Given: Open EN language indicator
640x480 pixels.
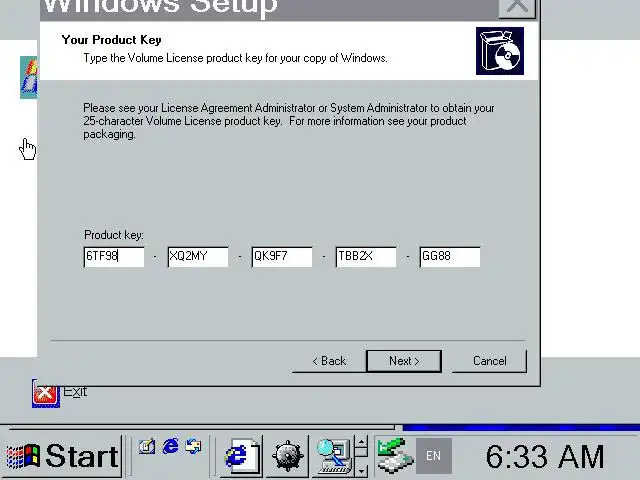Looking at the screenshot, I should pos(433,456).
